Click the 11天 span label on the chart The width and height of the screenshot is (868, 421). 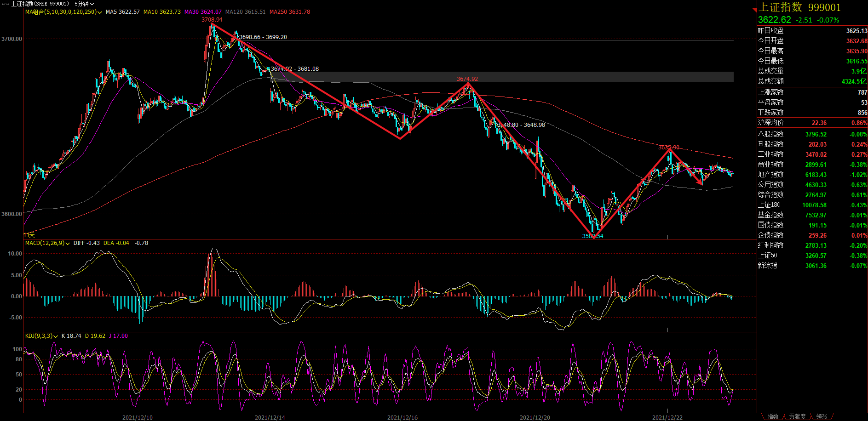29,235
